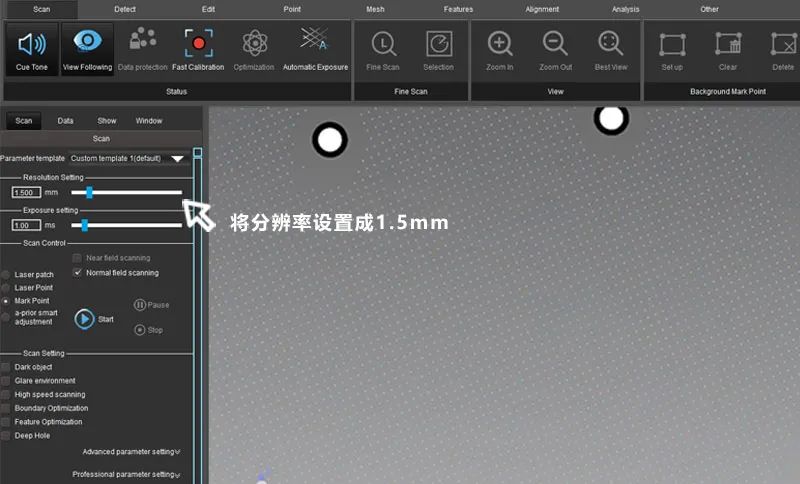Viewport: 800px width, 484px height.
Task: Select the Laser Point radio button
Action: (x=6, y=287)
